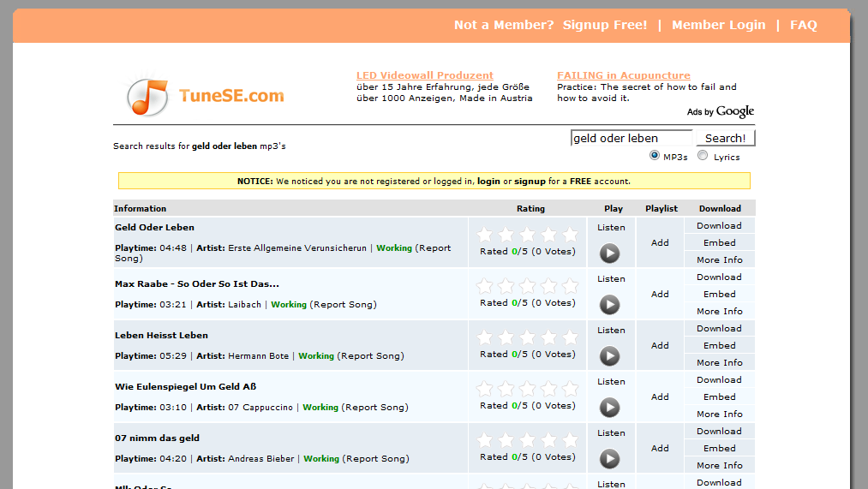Embed 07 nimm das geld

719,449
